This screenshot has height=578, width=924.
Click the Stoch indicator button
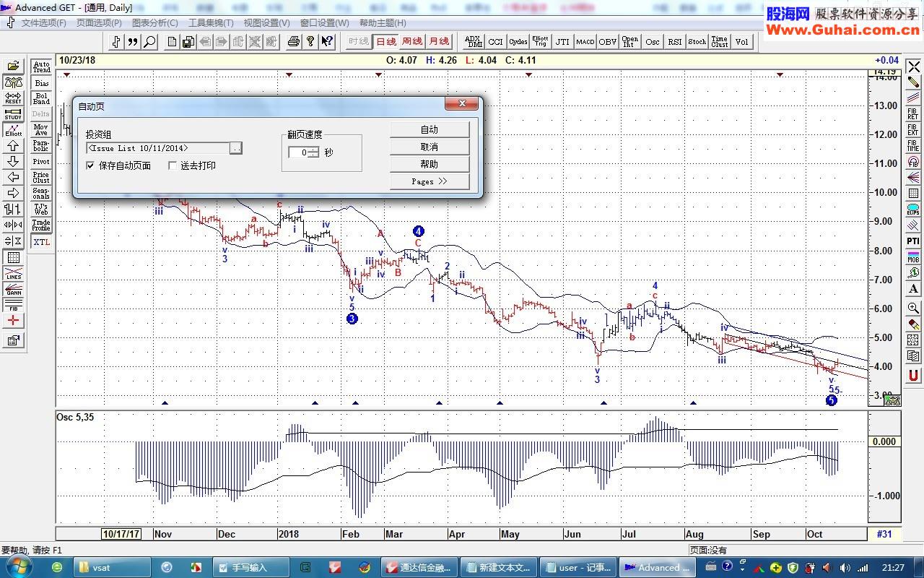(x=697, y=42)
